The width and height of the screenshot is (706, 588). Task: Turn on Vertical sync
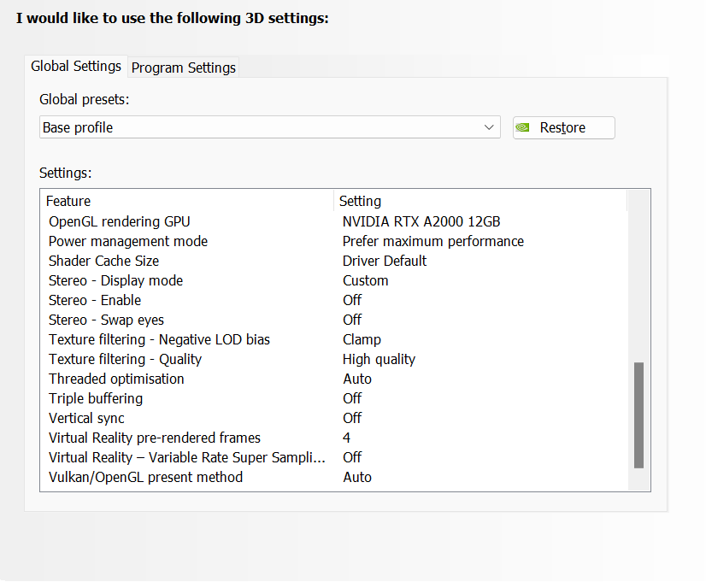[86, 418]
